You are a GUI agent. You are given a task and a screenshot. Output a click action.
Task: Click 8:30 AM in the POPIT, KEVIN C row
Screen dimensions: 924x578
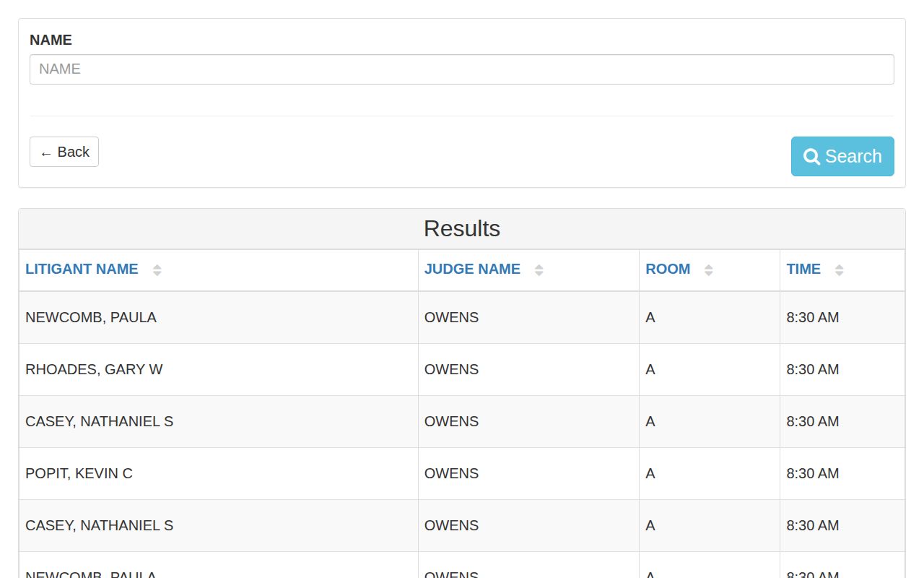coord(813,473)
